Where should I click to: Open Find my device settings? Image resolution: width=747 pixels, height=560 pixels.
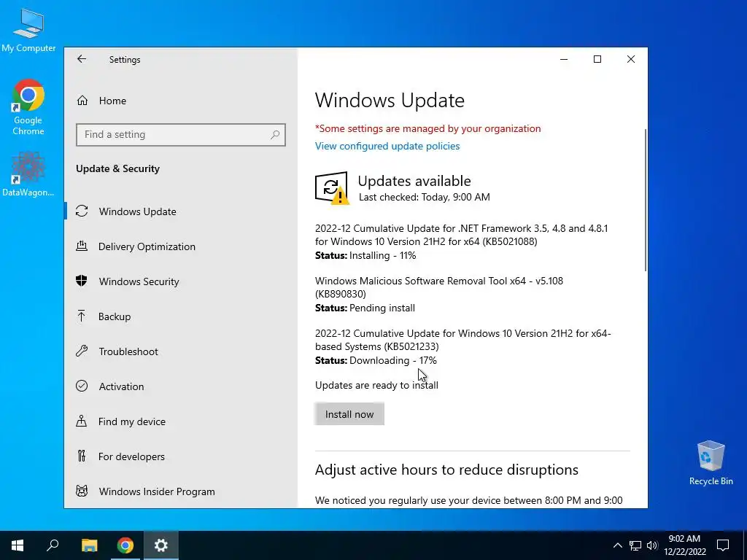(x=181, y=421)
